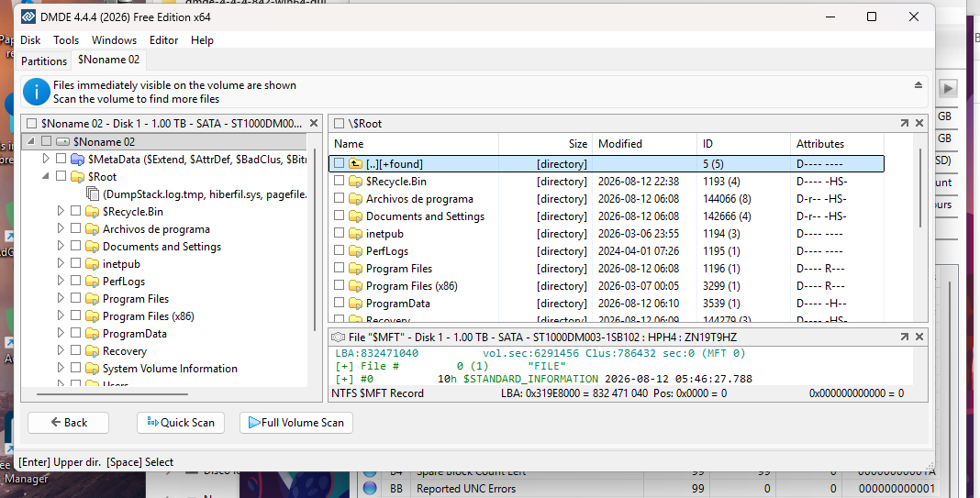The height and width of the screenshot is (498, 980).
Task: Click the play button in the background window
Action: [948, 89]
